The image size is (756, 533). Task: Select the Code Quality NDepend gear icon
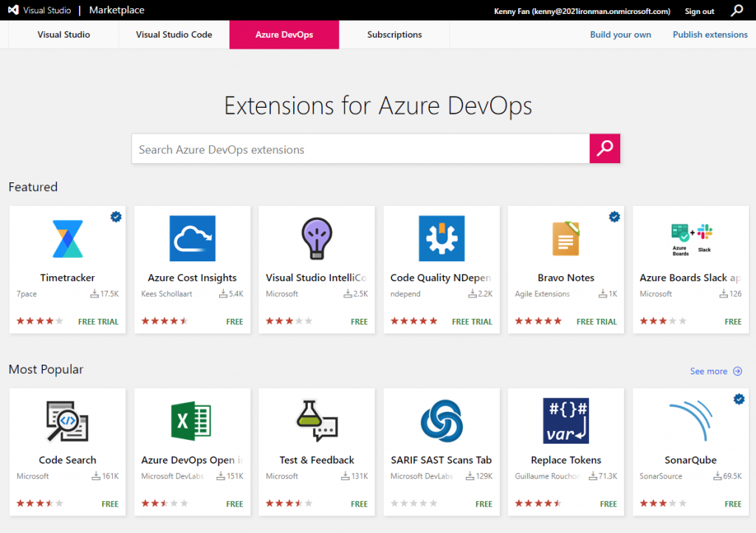(x=441, y=238)
